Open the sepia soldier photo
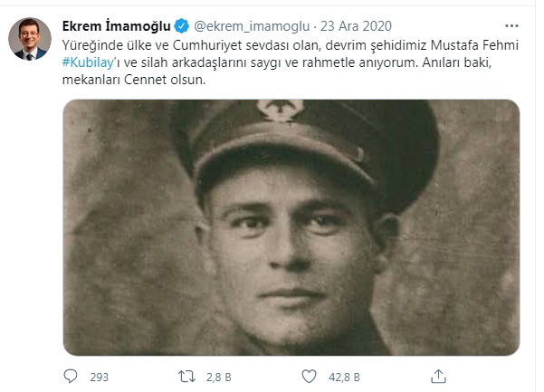The height and width of the screenshot is (392, 544). [x=291, y=227]
